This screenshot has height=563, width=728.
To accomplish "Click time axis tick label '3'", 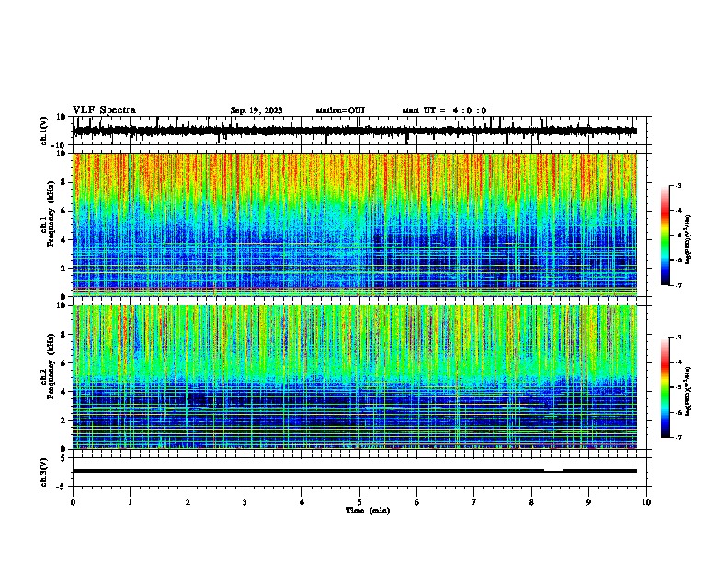I will [x=245, y=502].
